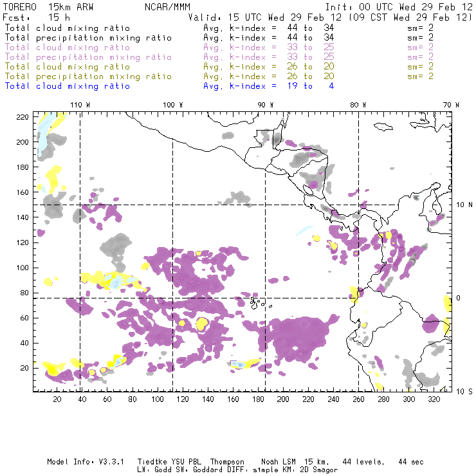Click the '2D Smagor' text in the footer
476x476 pixels.
pos(319,470)
